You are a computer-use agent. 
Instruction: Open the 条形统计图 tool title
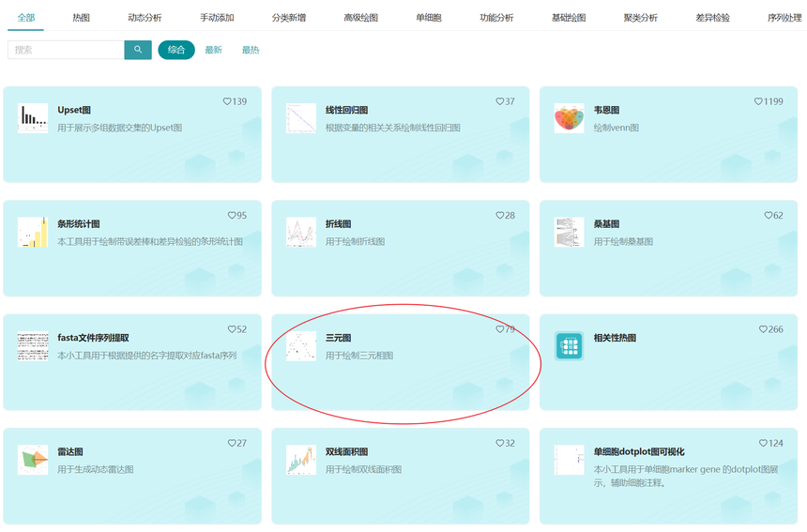78,224
